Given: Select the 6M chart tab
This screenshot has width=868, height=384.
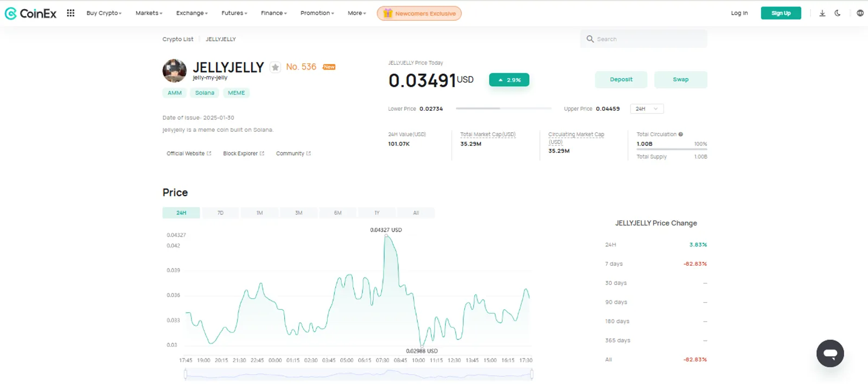Looking at the screenshot, I should [x=337, y=213].
